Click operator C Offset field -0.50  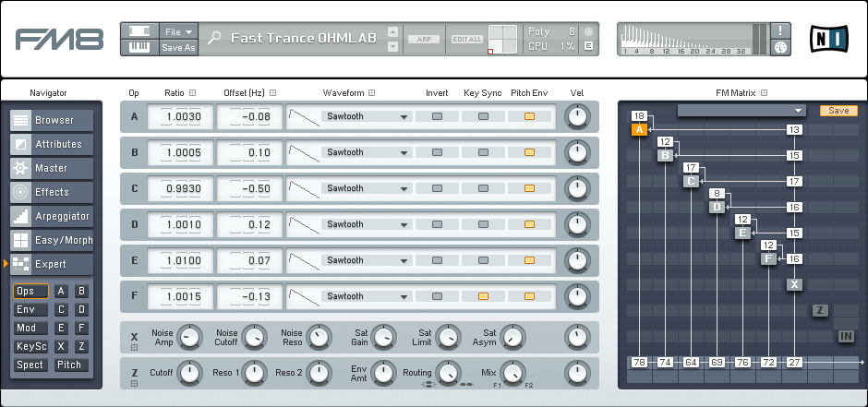click(249, 188)
